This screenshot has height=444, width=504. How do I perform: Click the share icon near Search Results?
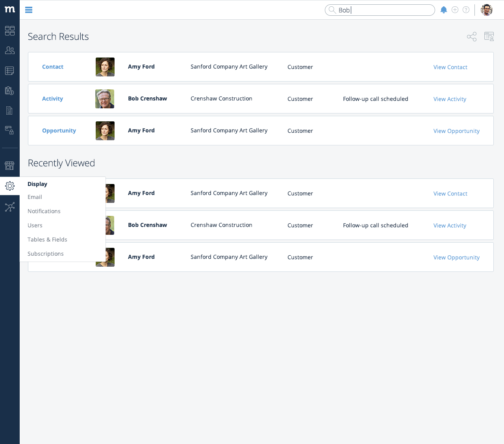pyautogui.click(x=471, y=37)
